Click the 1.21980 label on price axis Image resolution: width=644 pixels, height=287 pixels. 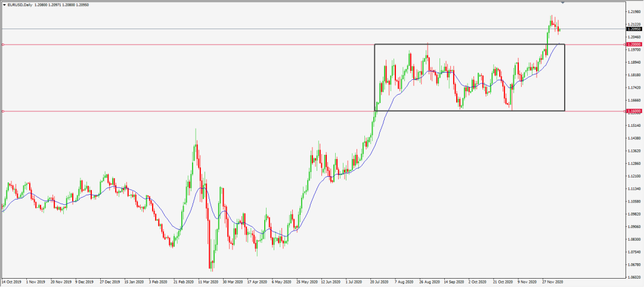(x=634, y=11)
